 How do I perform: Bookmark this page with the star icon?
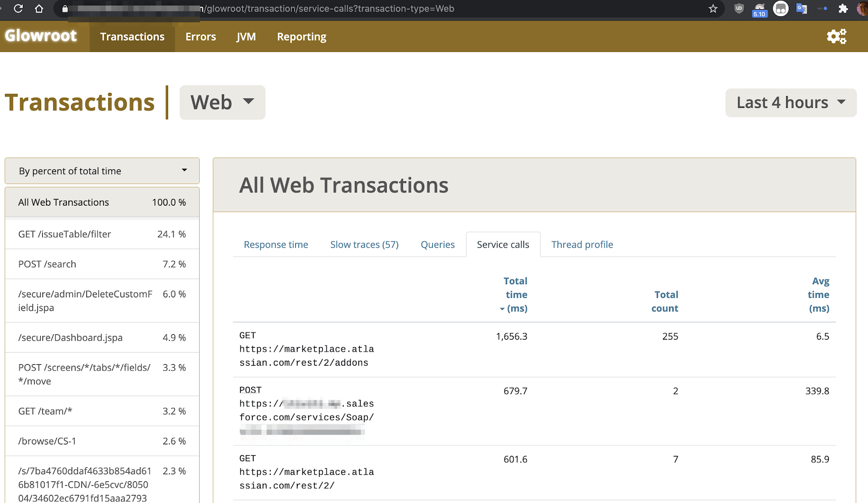coord(713,9)
